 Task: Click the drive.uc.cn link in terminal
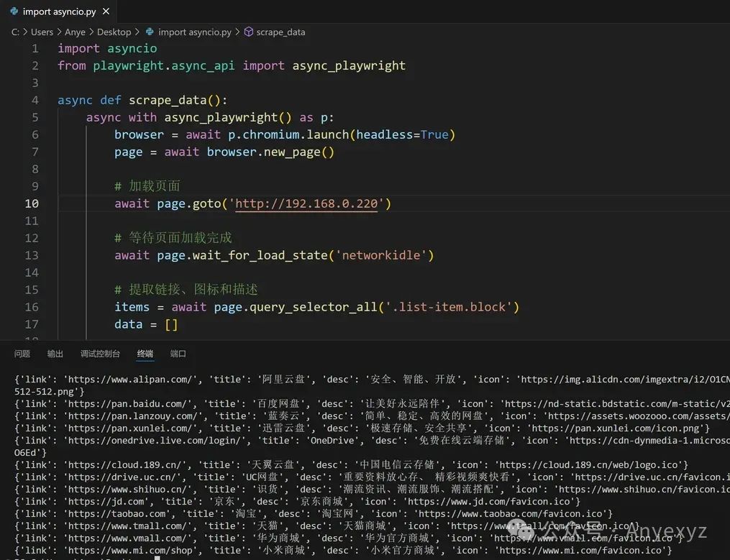tap(122, 477)
